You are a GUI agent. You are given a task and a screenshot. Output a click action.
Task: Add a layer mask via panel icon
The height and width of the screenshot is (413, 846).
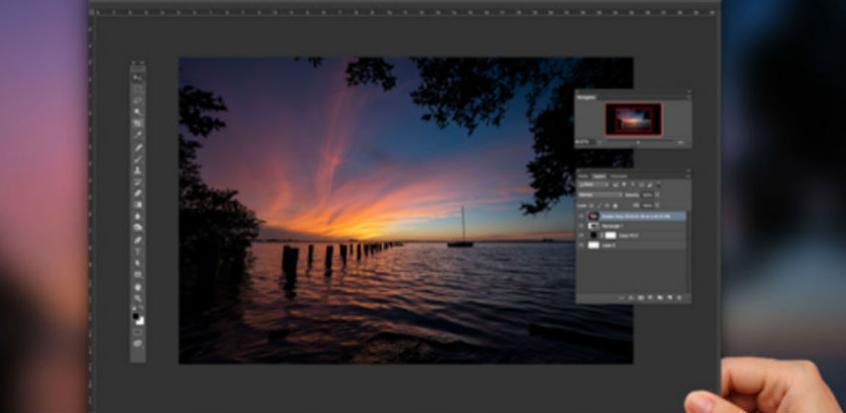tap(639, 297)
